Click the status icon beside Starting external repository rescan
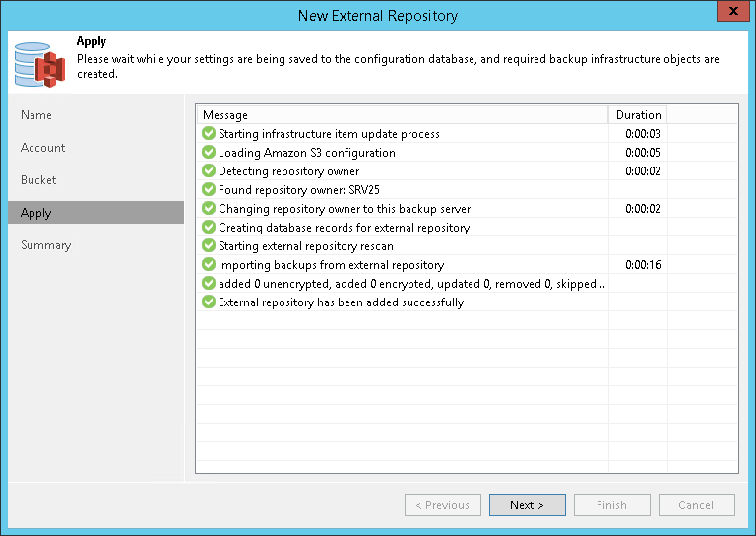 pos(209,246)
